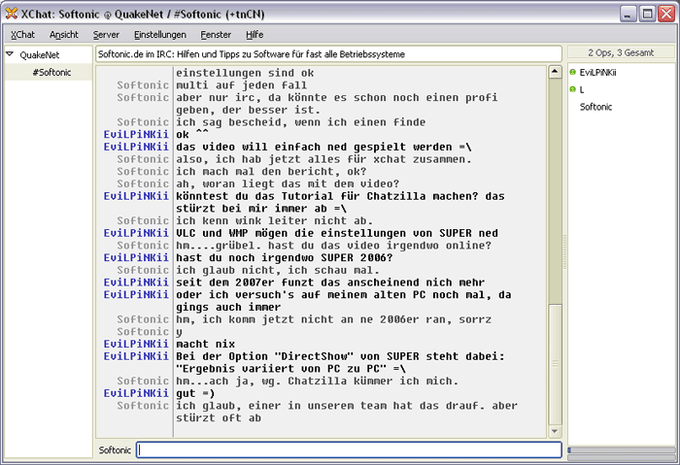Click the EviLPiNKii nick beside 'ok ^^'
The image size is (680, 465).
[x=136, y=134]
